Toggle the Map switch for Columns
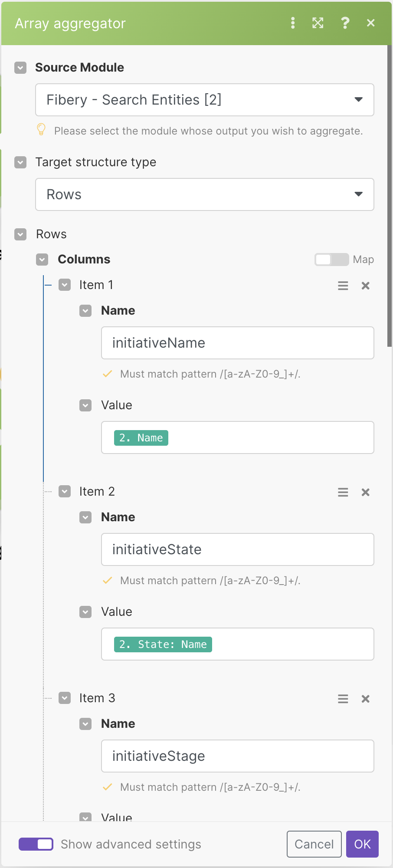This screenshot has height=868, width=393. point(331,260)
